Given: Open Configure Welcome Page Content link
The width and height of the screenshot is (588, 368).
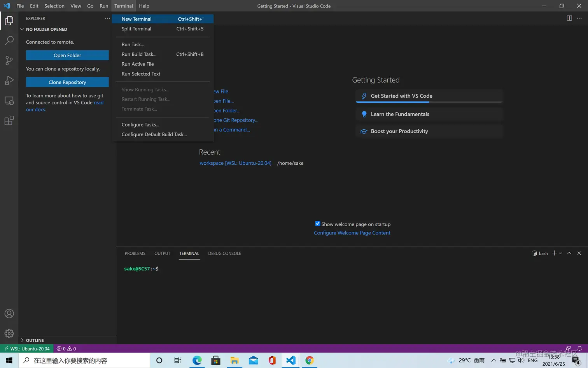Looking at the screenshot, I should tap(352, 233).
